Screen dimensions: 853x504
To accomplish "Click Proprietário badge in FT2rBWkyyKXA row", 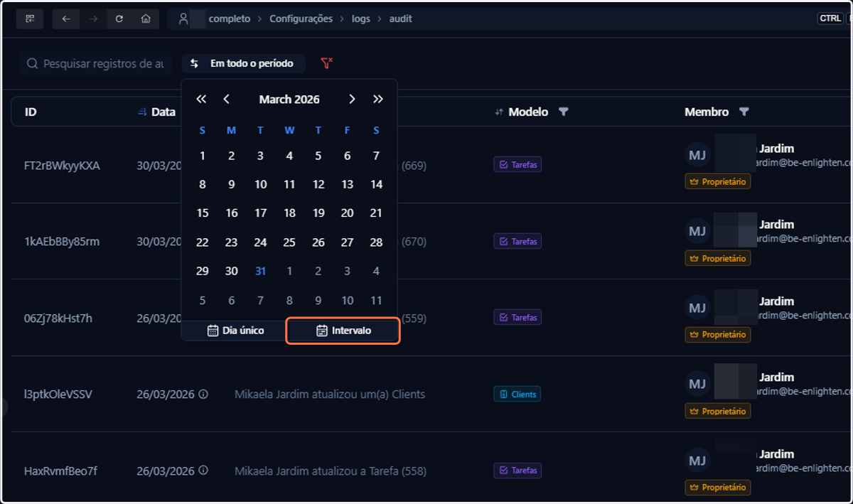I will pos(718,182).
